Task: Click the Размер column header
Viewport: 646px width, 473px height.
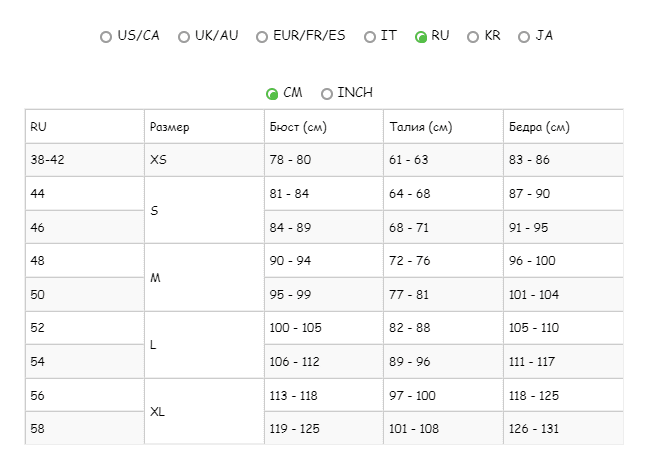Action: pyautogui.click(x=169, y=127)
